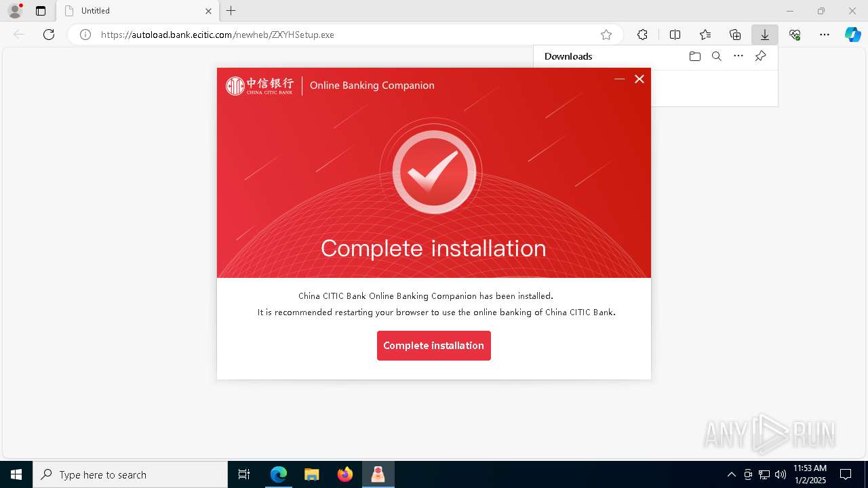Open the Copilot sidebar

pyautogui.click(x=852, y=35)
